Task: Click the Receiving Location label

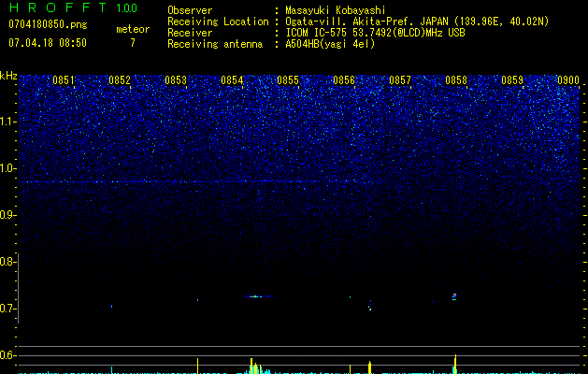Action: tap(218, 22)
